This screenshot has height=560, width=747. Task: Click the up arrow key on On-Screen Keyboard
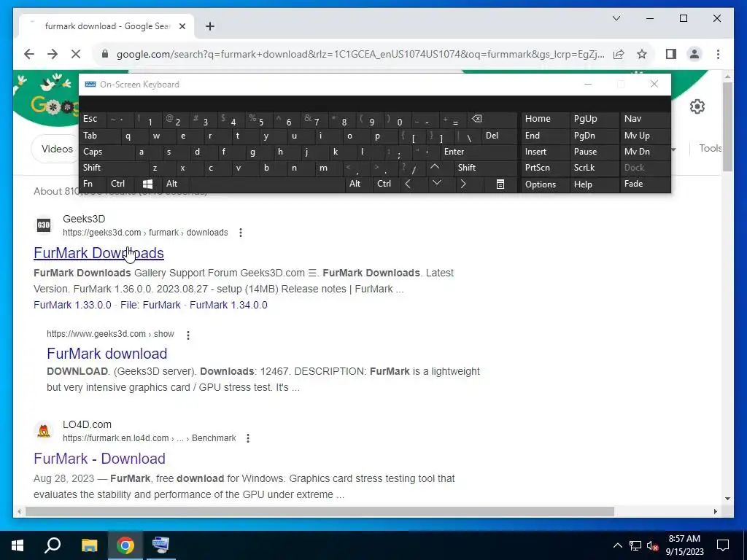[435, 167]
